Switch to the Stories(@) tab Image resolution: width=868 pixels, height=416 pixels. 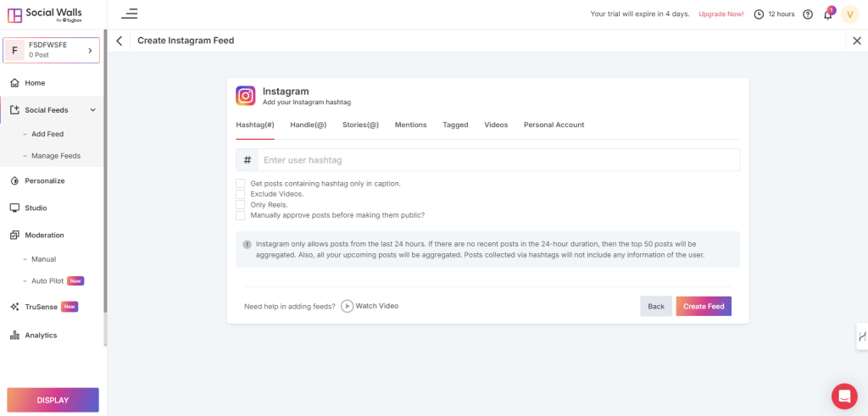[360, 125]
